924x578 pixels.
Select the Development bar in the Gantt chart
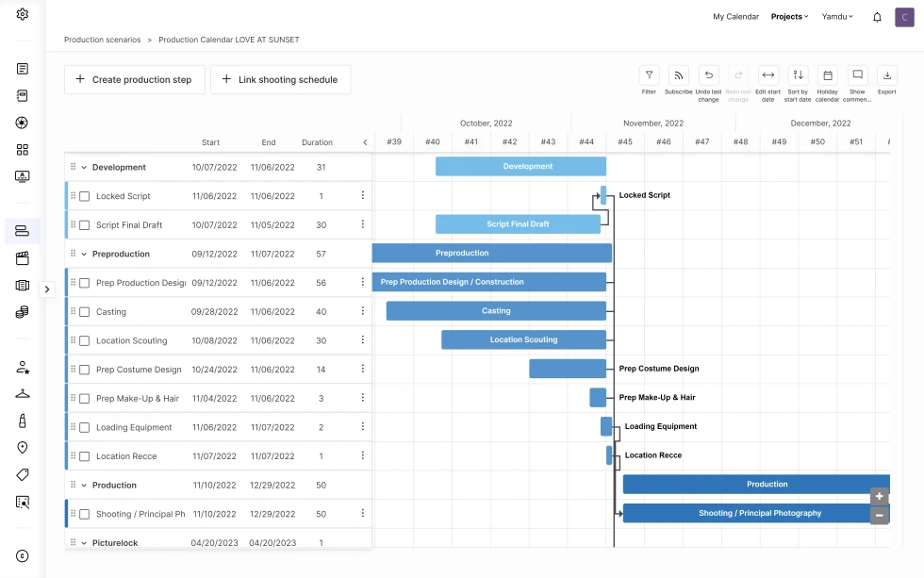[x=520, y=166]
